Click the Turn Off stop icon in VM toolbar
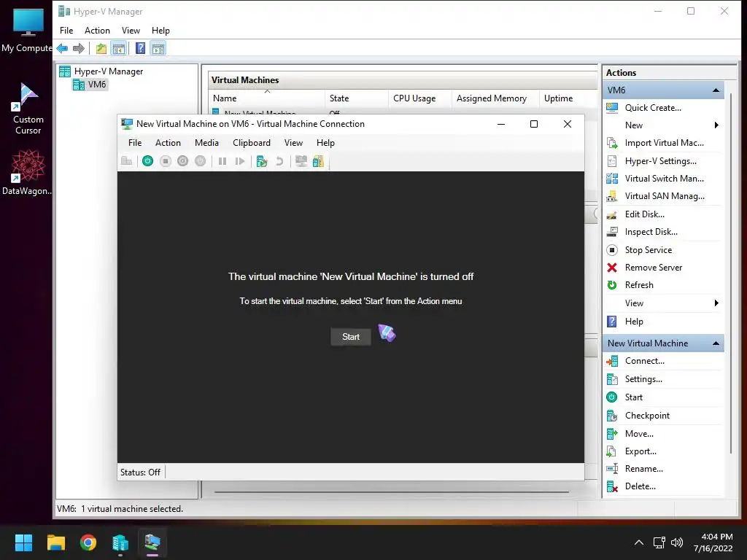The height and width of the screenshot is (560, 747). (166, 161)
